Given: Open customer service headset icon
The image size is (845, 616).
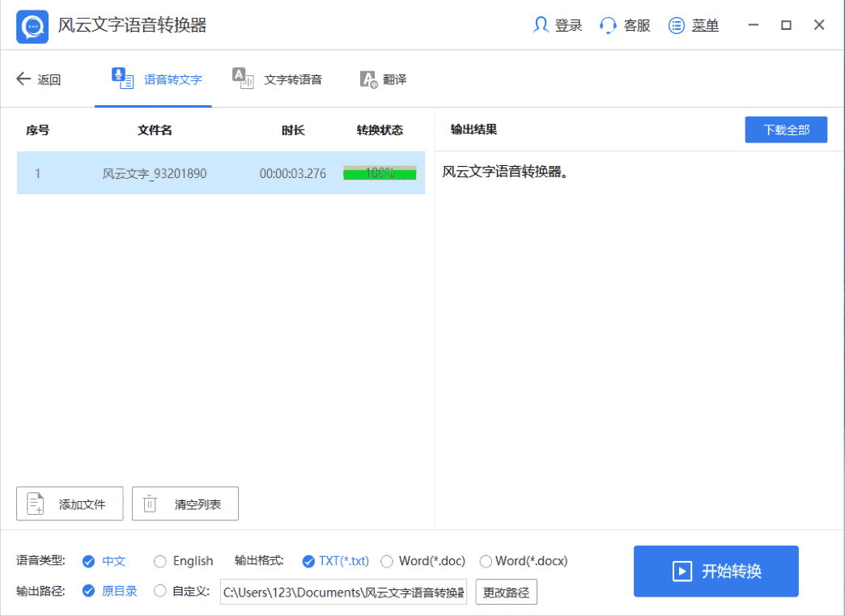Looking at the screenshot, I should pos(608,25).
